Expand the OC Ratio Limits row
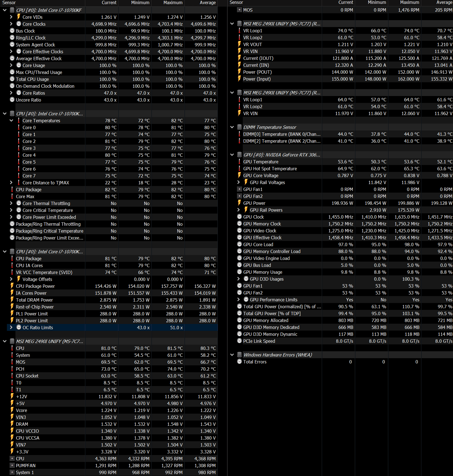Viewport: 453px width, 476px height. [11, 328]
